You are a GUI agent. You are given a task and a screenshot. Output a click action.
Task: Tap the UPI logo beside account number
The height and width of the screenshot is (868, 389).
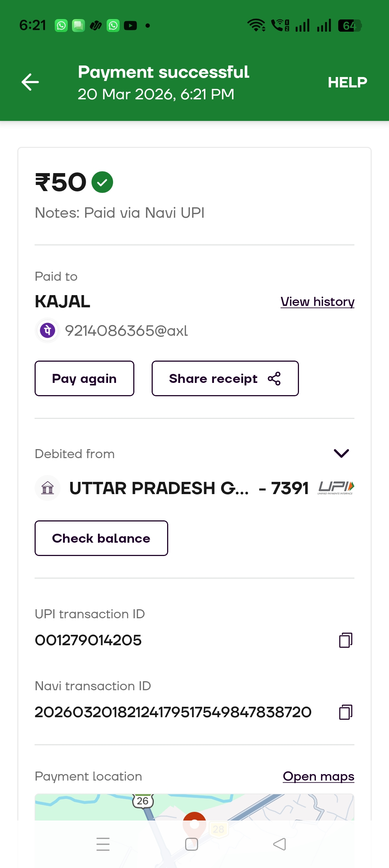pos(336,488)
